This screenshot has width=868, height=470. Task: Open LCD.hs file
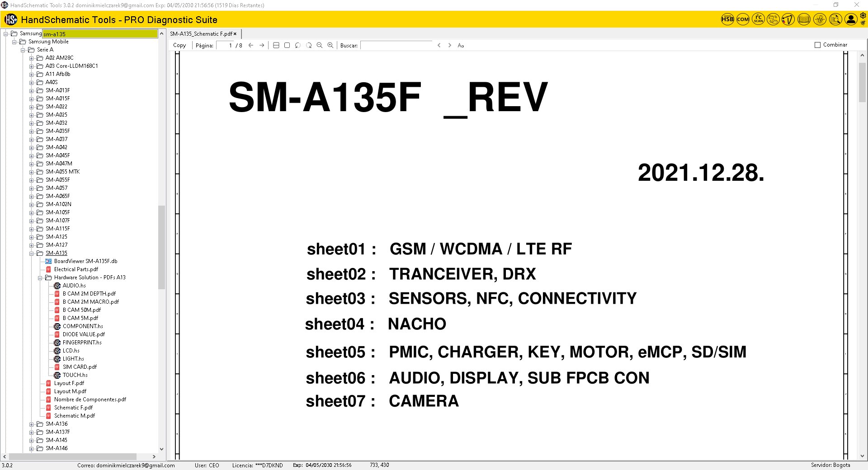(x=71, y=351)
